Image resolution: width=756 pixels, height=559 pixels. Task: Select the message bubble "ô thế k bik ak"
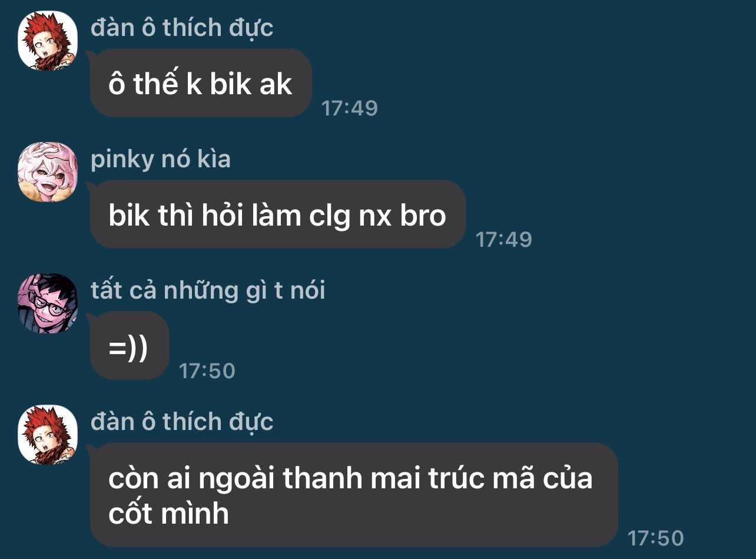pos(200,83)
